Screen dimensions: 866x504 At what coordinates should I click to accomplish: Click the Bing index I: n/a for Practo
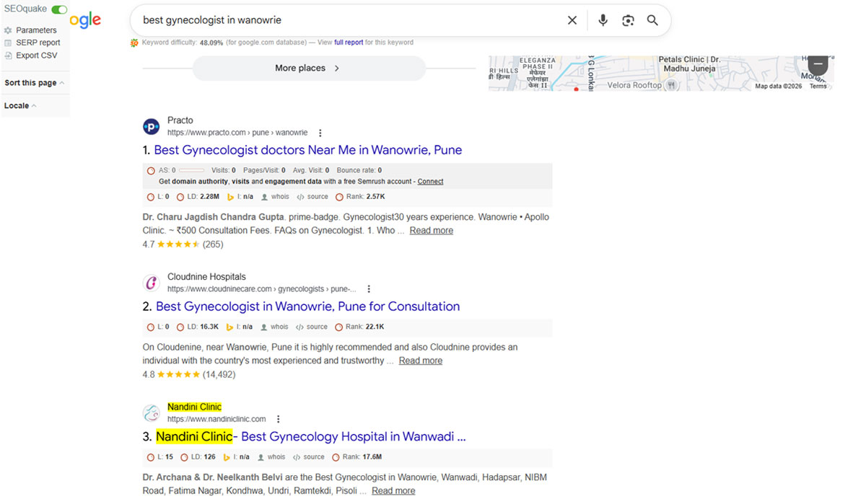click(240, 197)
